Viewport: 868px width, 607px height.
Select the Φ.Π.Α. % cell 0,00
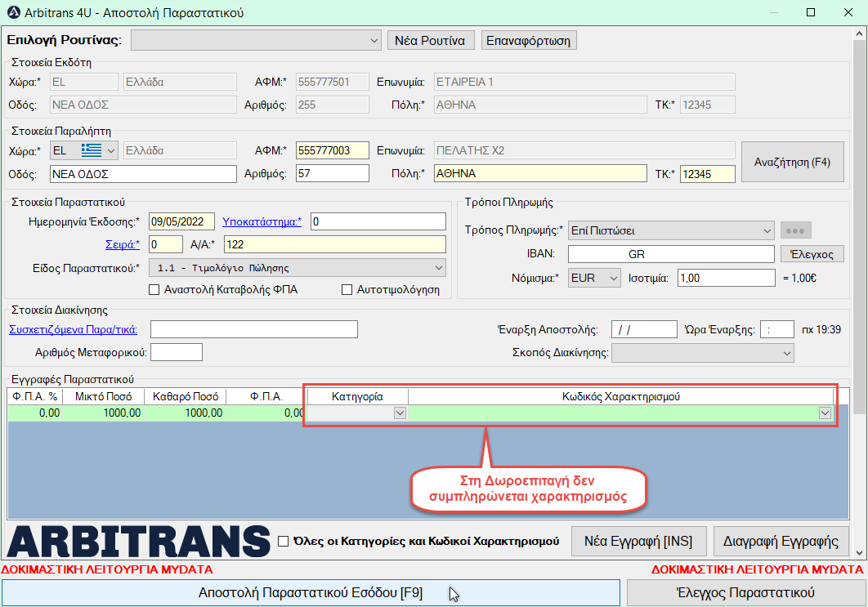click(x=35, y=413)
